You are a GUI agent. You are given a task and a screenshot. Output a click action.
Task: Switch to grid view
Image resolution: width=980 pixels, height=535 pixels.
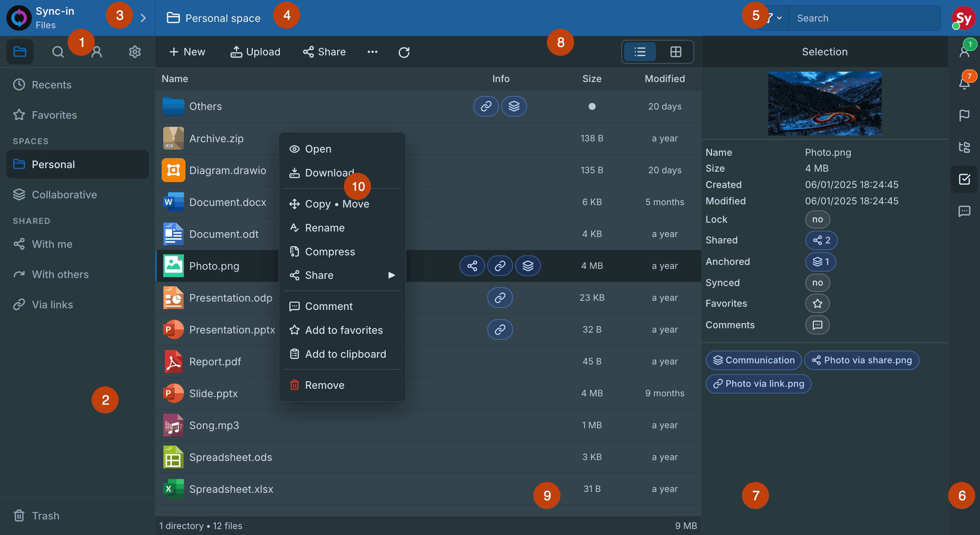click(x=675, y=52)
